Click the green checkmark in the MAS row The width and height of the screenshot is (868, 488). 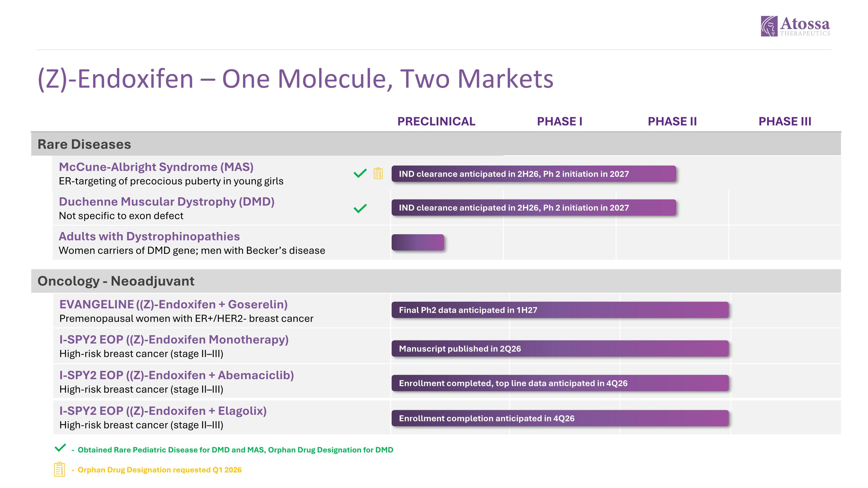[360, 173]
